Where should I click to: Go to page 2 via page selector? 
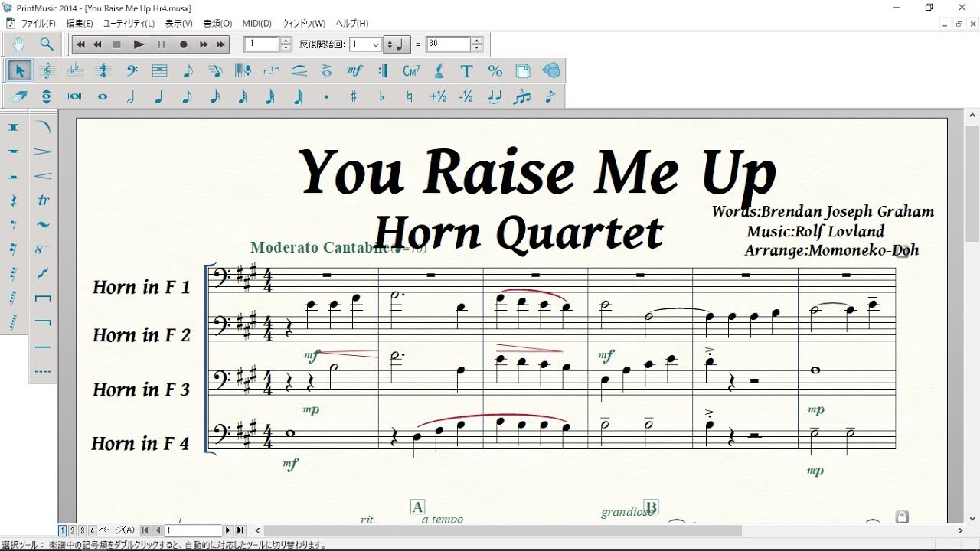[73, 530]
